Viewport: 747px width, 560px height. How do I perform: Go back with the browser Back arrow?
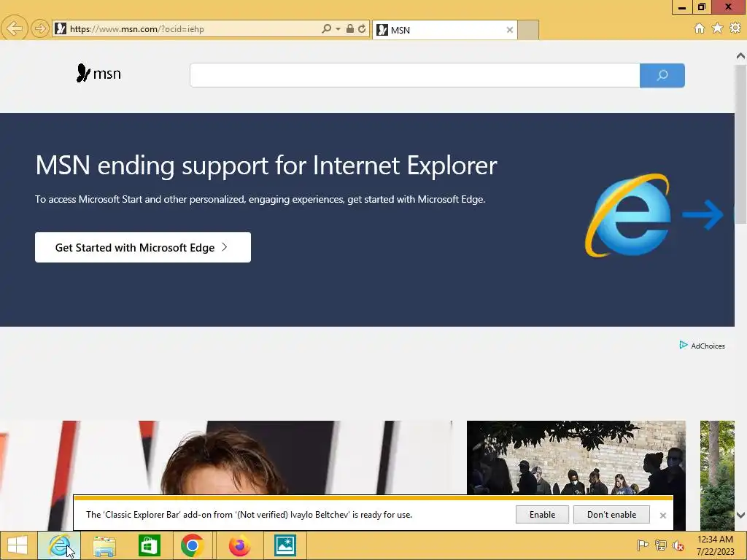pos(14,28)
